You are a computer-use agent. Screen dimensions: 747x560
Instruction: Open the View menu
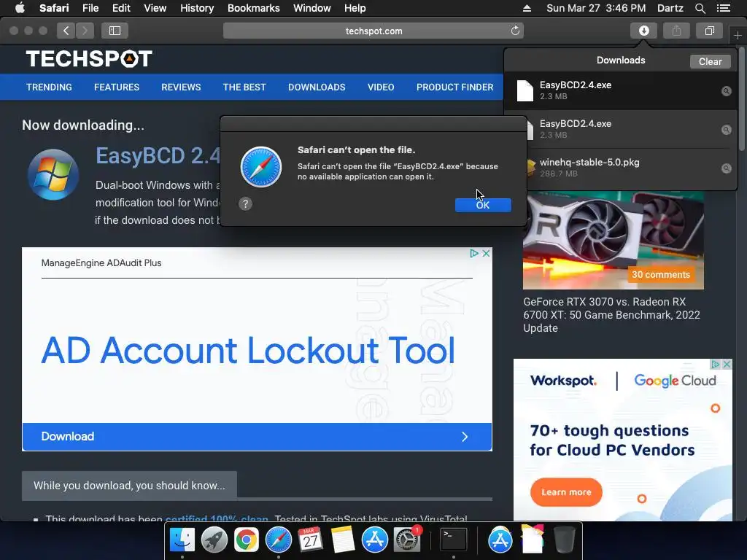coord(155,8)
